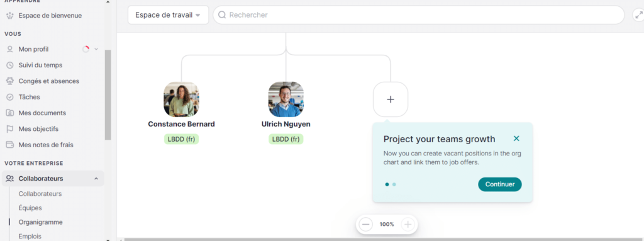
Task: Click the profile completion progress ring
Action: click(x=86, y=49)
